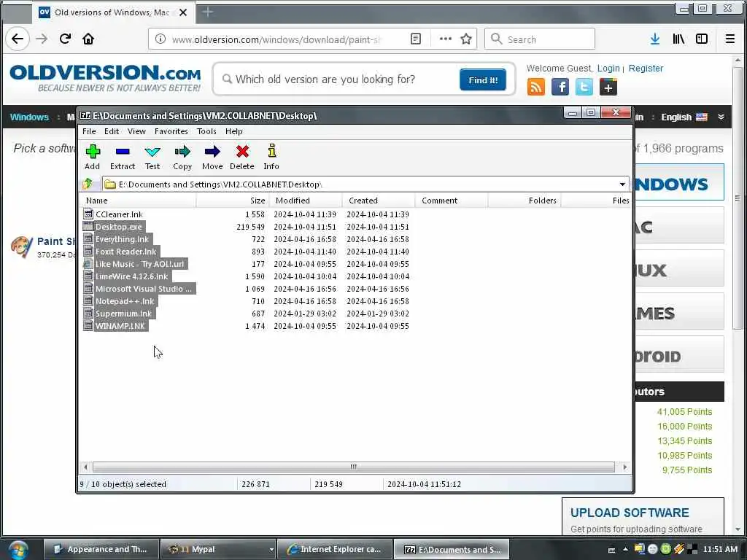The image size is (747, 560).
Task: Click the Comment column header
Action: (452, 201)
